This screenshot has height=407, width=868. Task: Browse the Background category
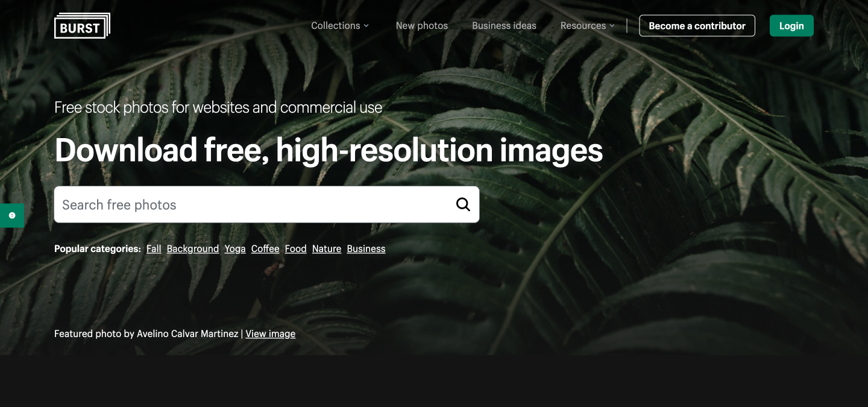tap(193, 249)
